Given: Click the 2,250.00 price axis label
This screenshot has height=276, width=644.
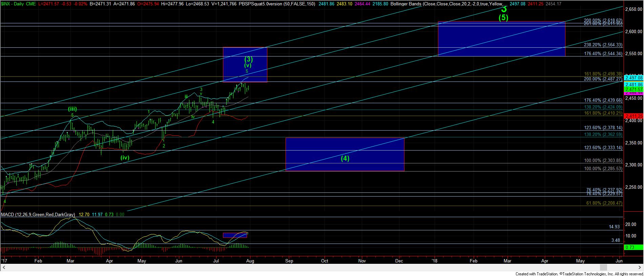Looking at the screenshot, I should pyautogui.click(x=634, y=187).
